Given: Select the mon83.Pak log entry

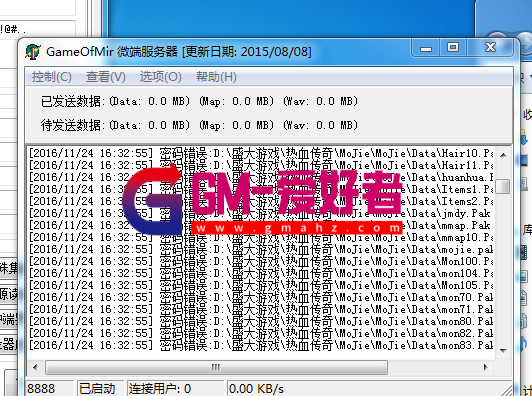Looking at the screenshot, I should click(x=261, y=345).
